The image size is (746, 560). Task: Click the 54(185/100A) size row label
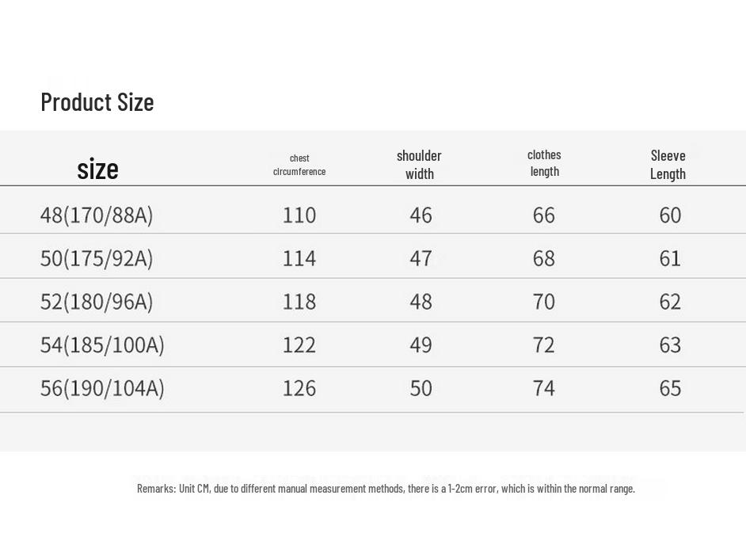click(102, 345)
